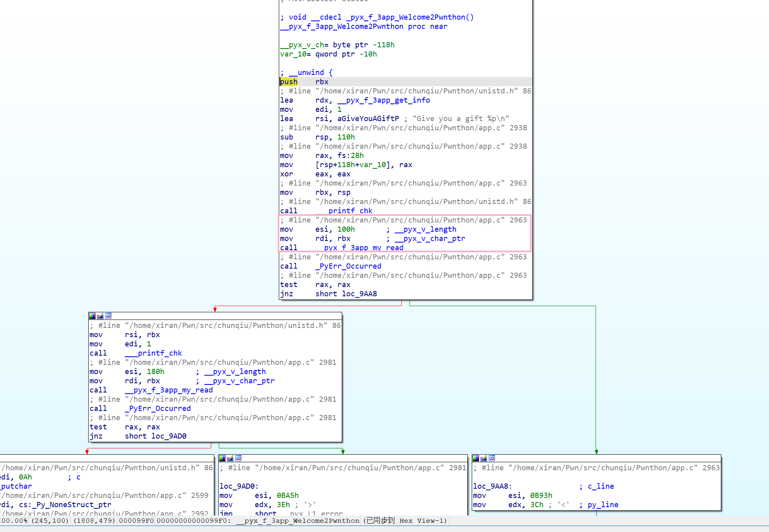Click the aGiveYouAGiftP string reference
769x532 pixels.
point(368,119)
